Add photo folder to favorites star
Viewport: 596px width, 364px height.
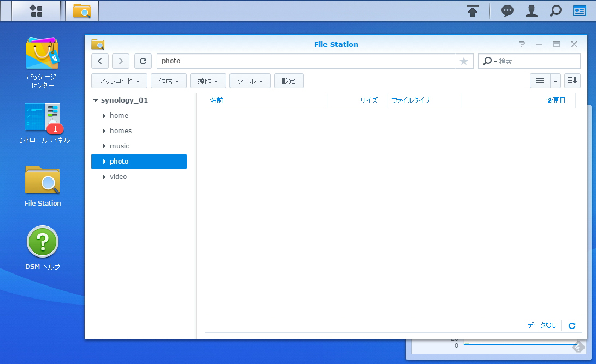[464, 61]
